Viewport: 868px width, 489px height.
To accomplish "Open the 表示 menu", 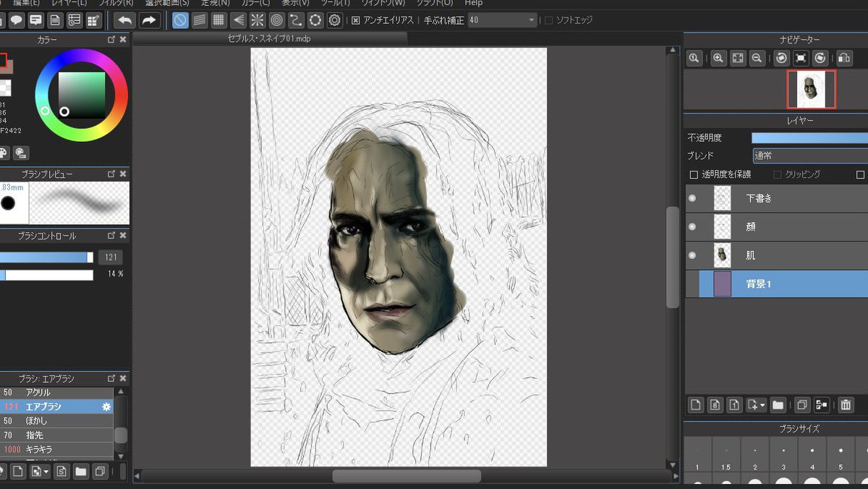I will point(295,3).
